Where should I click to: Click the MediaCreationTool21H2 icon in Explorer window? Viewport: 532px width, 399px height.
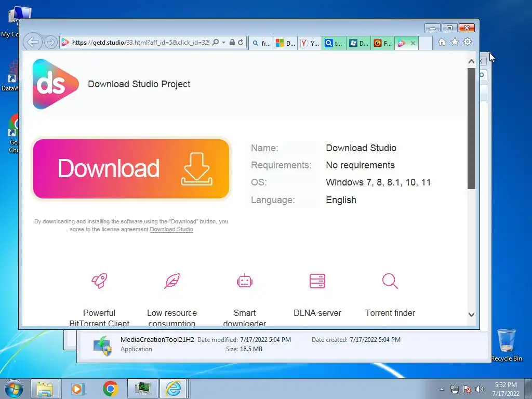(x=103, y=345)
